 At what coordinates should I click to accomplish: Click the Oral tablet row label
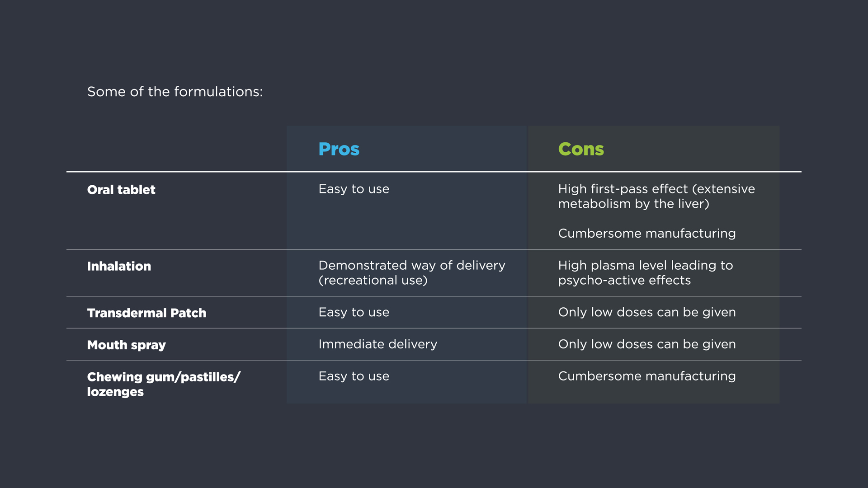121,190
